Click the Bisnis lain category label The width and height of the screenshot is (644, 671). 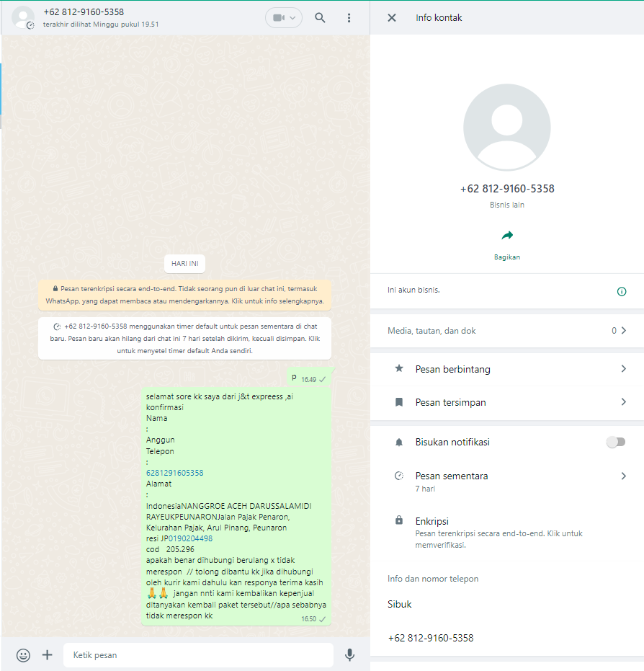click(x=506, y=205)
